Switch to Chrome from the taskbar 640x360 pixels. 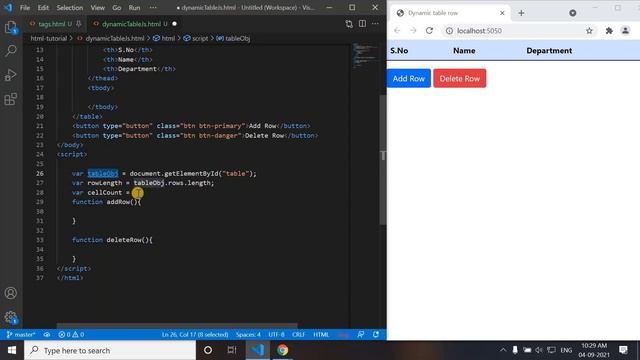[x=282, y=350]
